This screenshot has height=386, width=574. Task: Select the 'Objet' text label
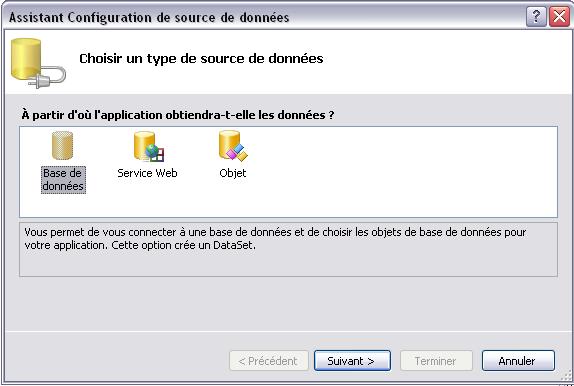click(x=233, y=173)
